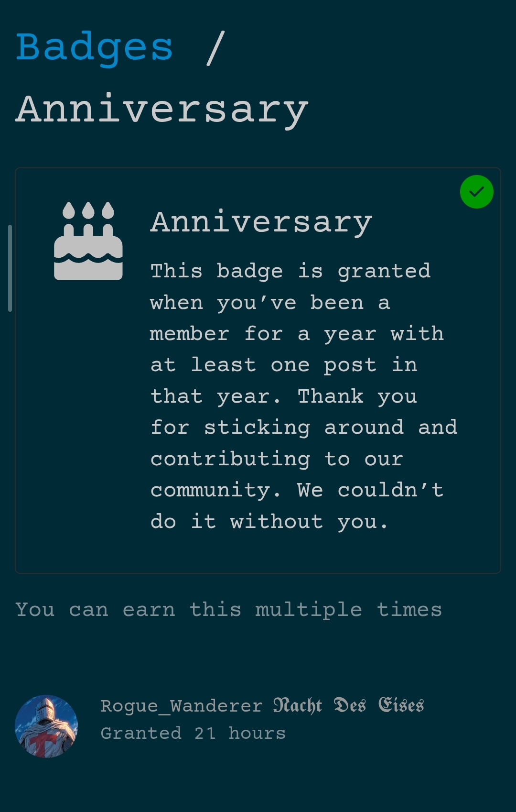
Task: Click "at least one post in" description line
Action: pos(284,365)
